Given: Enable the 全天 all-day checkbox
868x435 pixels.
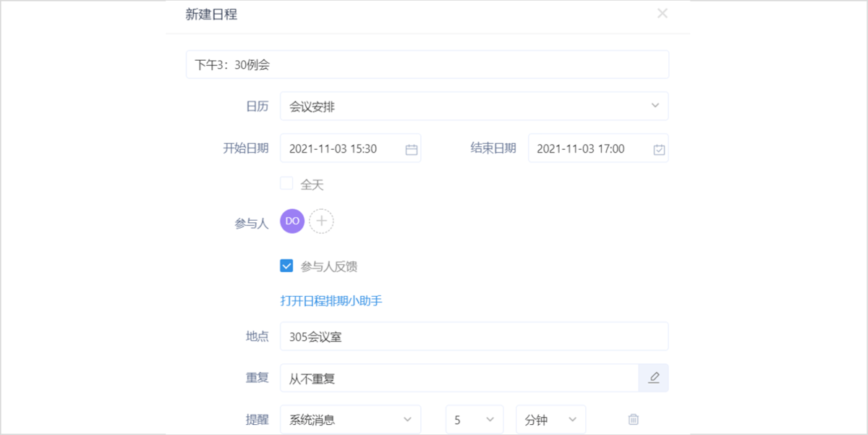Looking at the screenshot, I should (x=286, y=184).
